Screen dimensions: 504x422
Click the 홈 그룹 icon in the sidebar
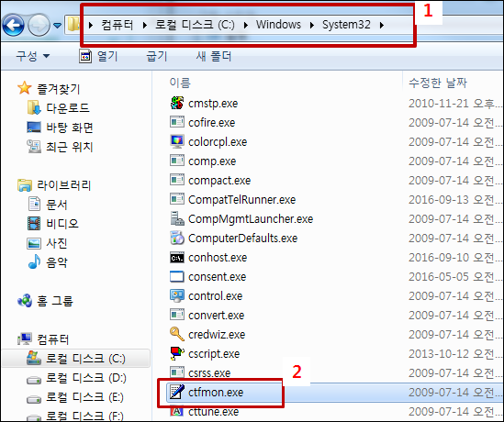25,301
